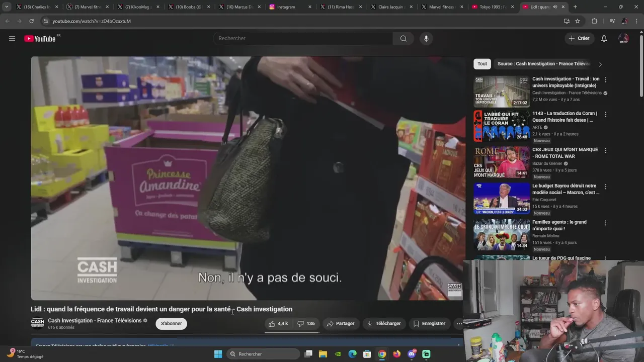Reload the page in Chrome

click(31, 21)
